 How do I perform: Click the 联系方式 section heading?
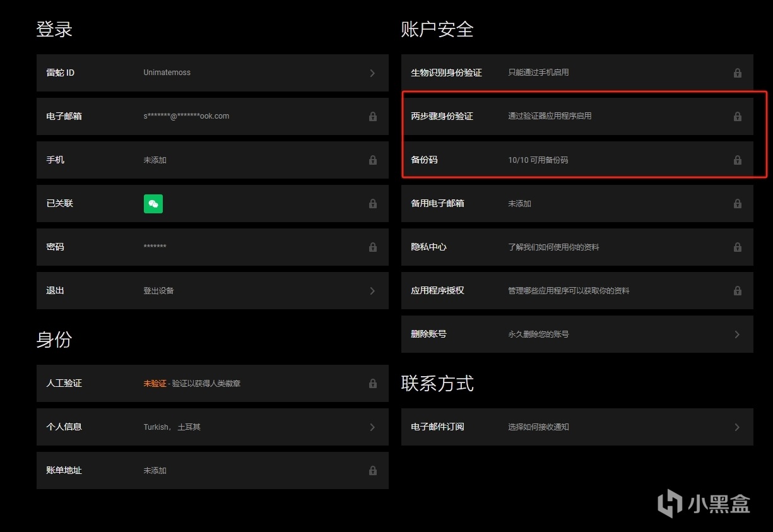click(437, 383)
